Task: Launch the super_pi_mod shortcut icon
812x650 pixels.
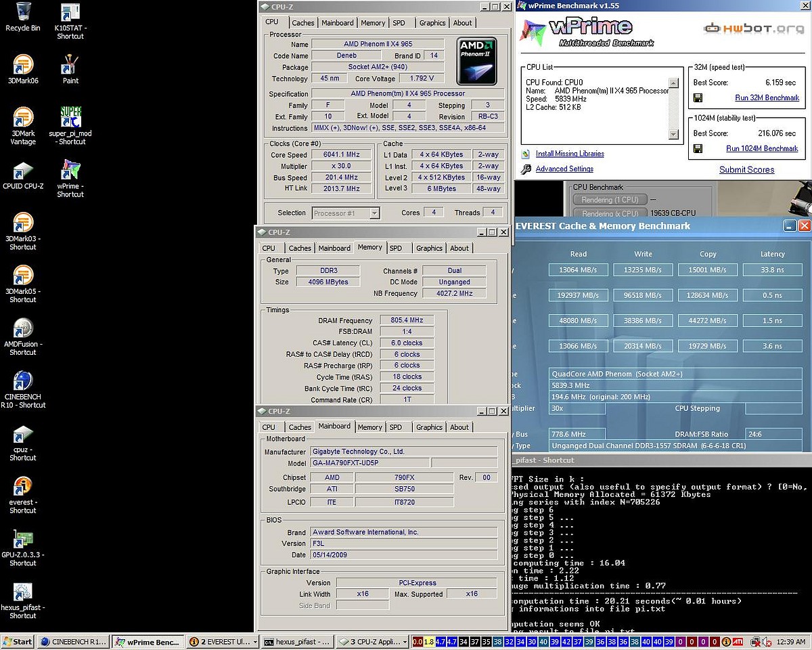Action: (x=70, y=117)
